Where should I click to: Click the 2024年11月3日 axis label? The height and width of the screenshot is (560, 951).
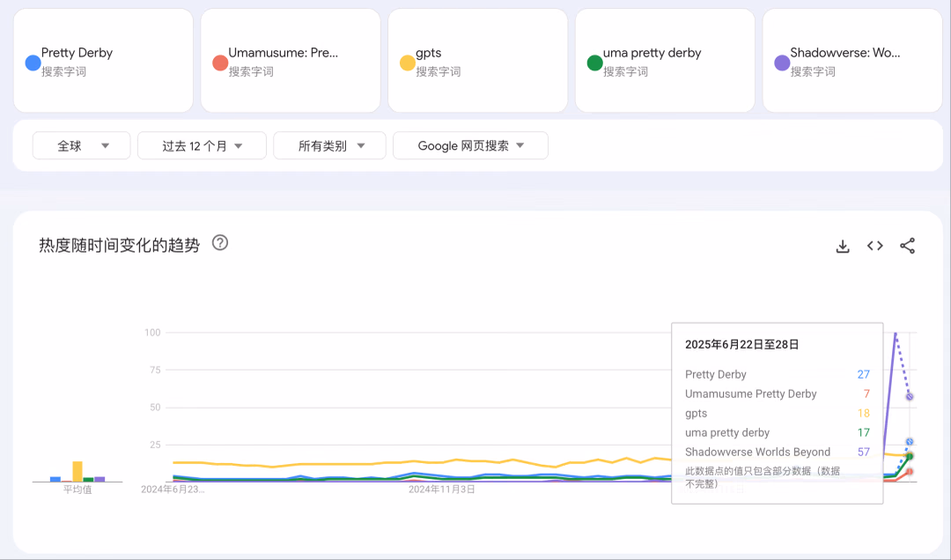[441, 489]
